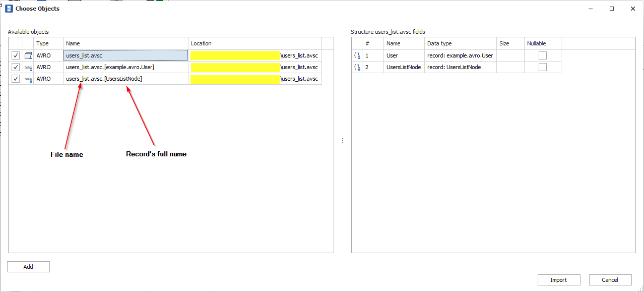Click the record icon for UsersListNode row
Image resolution: width=644 pixels, height=292 pixels.
click(28, 79)
